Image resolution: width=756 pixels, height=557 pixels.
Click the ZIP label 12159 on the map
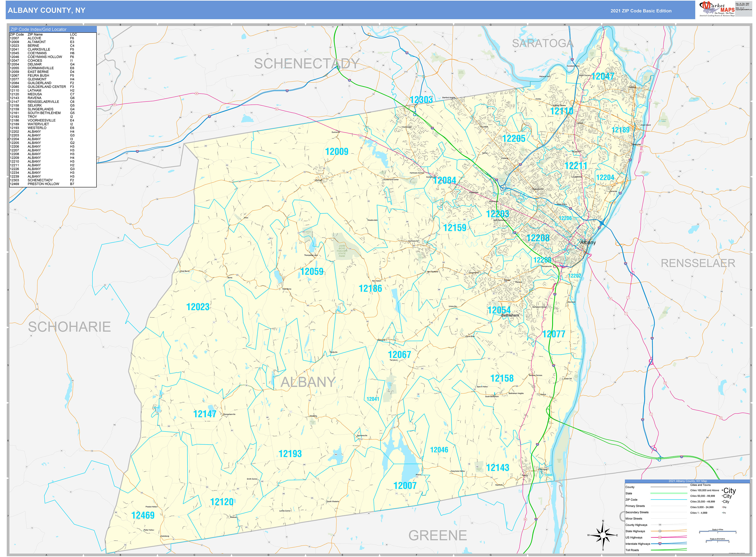tap(455, 228)
